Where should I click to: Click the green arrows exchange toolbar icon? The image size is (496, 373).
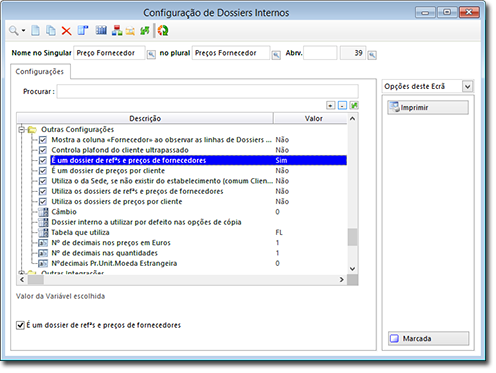pos(145,31)
